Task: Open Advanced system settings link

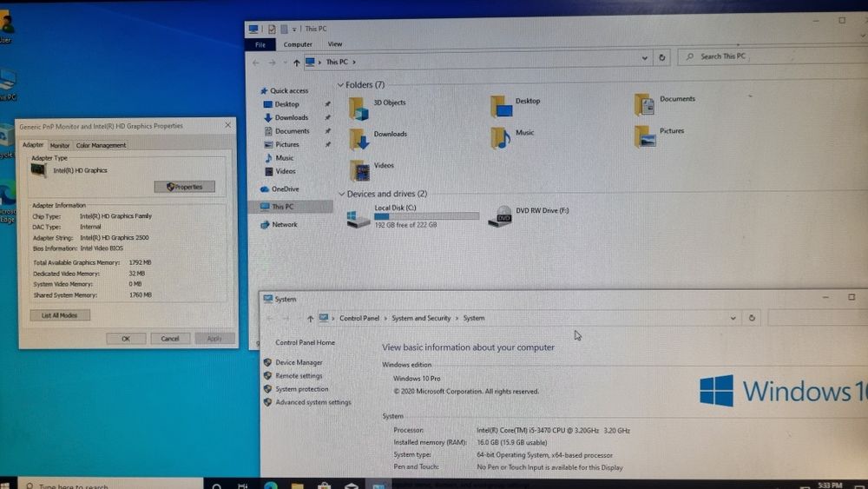Action: [x=313, y=402]
